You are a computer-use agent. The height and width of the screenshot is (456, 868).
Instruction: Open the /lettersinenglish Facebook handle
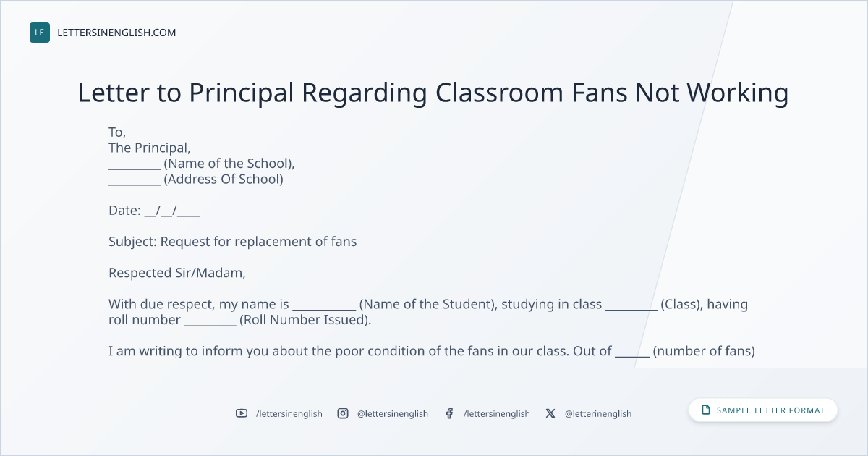[497, 413]
